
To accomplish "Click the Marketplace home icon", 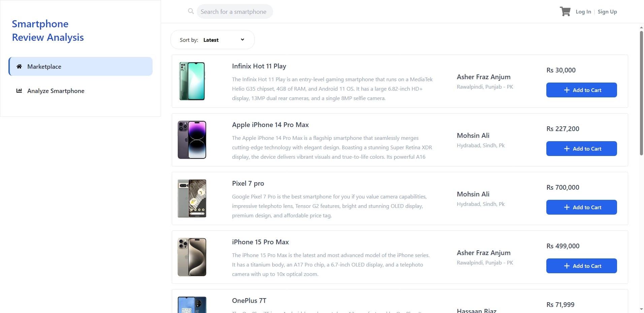I will click(19, 66).
